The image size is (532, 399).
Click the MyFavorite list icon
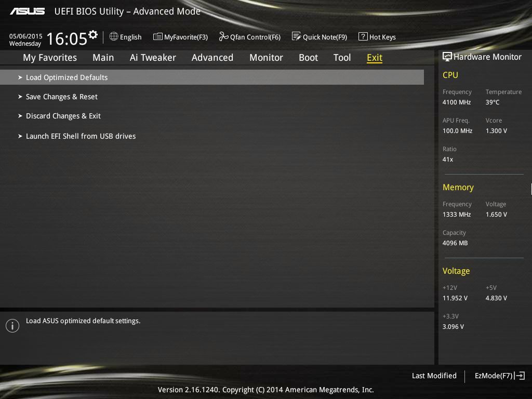(158, 37)
